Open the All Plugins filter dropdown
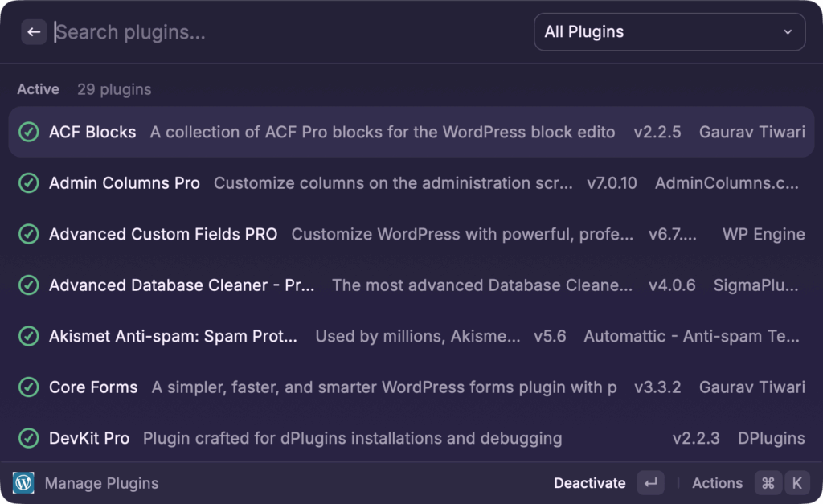This screenshot has height=504, width=823. point(669,31)
